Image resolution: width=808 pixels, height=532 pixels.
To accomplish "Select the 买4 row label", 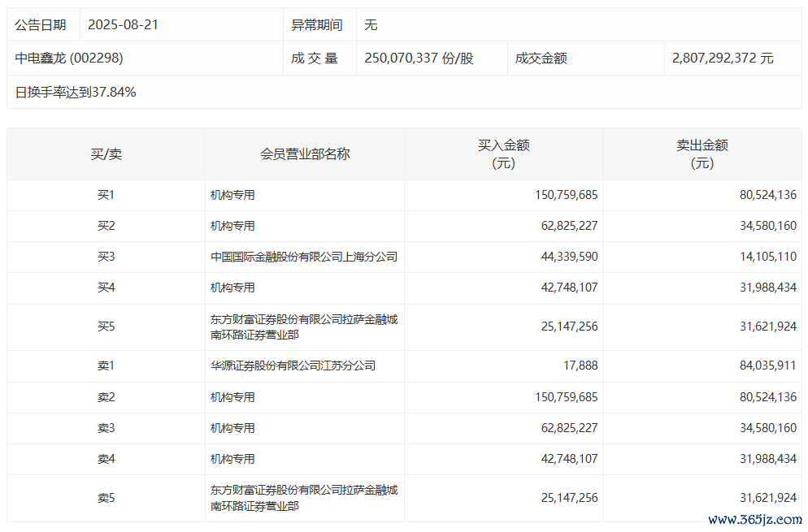I will 106,288.
